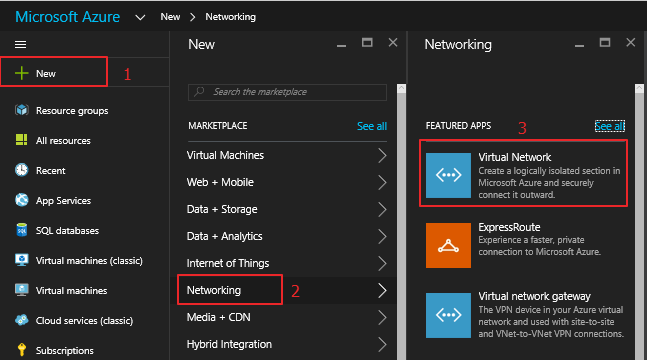Click the orange ExpressRoute icon
The width and height of the screenshot is (647, 360).
point(448,246)
